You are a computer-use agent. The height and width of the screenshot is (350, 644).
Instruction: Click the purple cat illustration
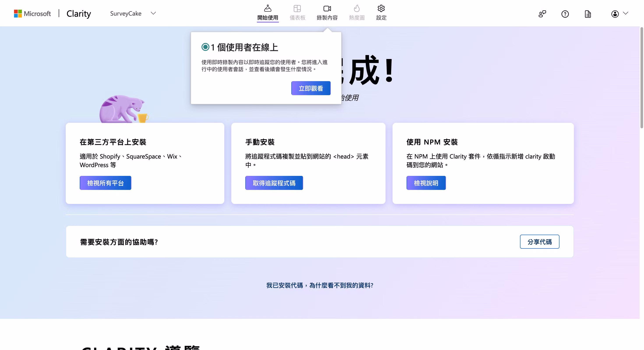pyautogui.click(x=124, y=109)
